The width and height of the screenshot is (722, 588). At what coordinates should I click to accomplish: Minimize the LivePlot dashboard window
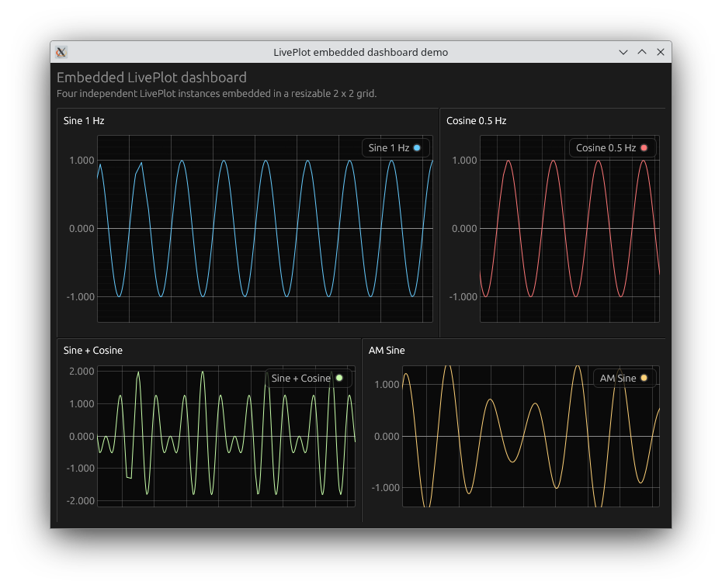click(623, 52)
